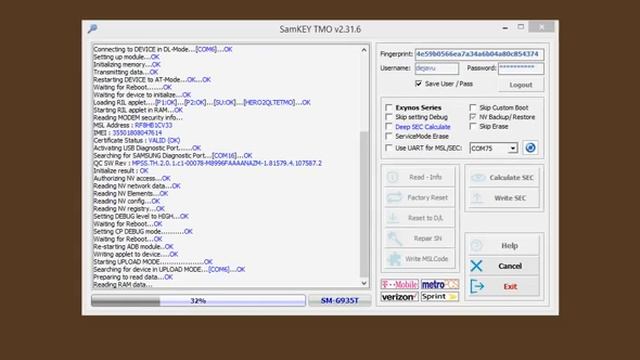Click the Factory Reset button
The image size is (640, 360).
click(419, 198)
